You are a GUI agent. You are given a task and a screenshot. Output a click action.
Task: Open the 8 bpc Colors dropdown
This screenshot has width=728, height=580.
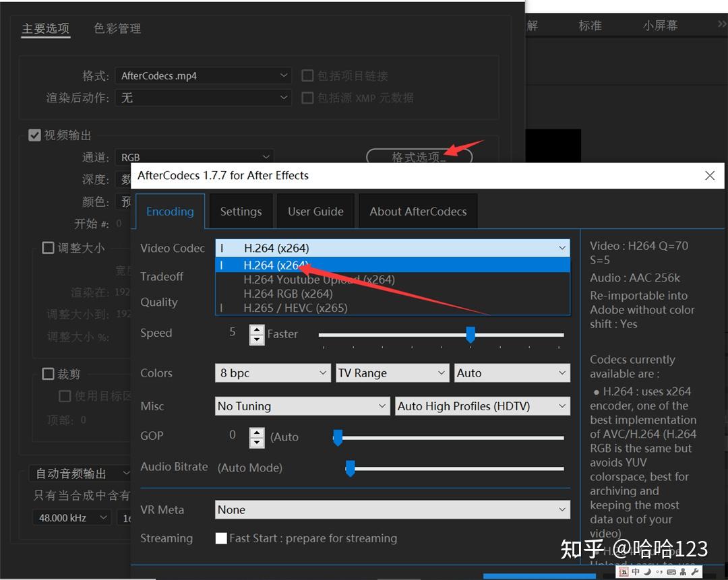[272, 373]
